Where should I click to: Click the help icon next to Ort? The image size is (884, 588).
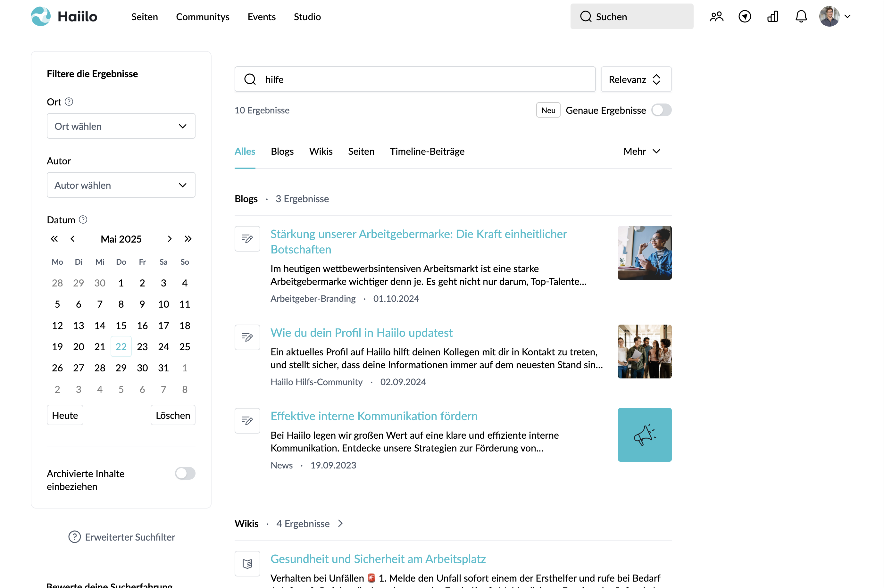pos(69,102)
